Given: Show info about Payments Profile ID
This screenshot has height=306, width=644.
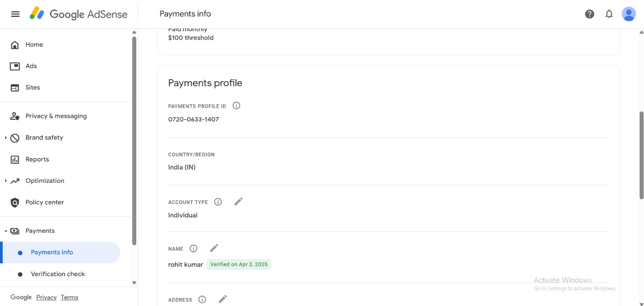Looking at the screenshot, I should (237, 105).
